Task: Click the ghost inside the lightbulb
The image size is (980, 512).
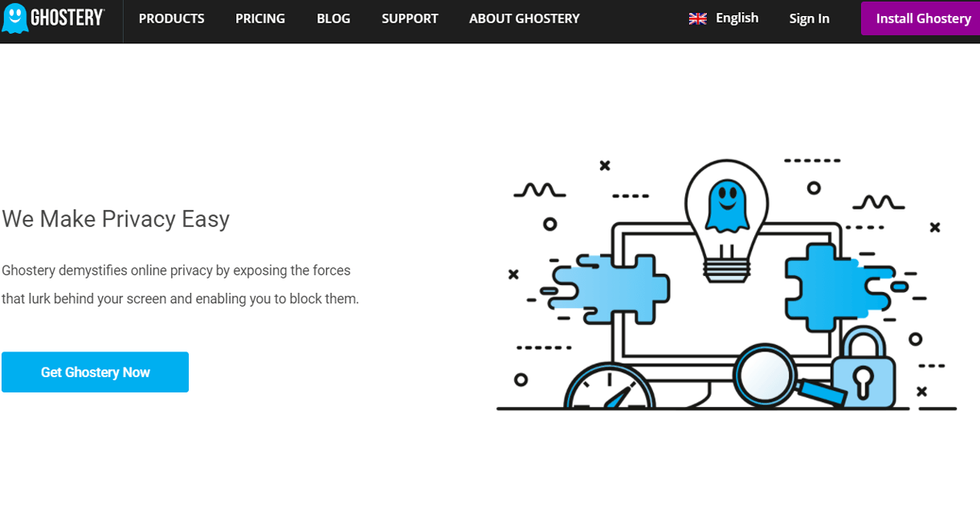Action: tap(725, 206)
